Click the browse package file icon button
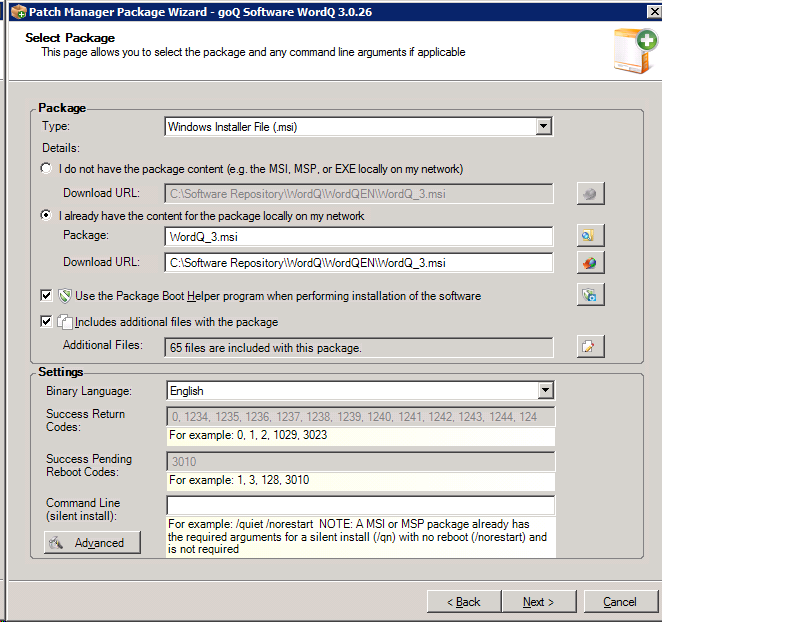The width and height of the screenshot is (800, 622). click(x=590, y=236)
